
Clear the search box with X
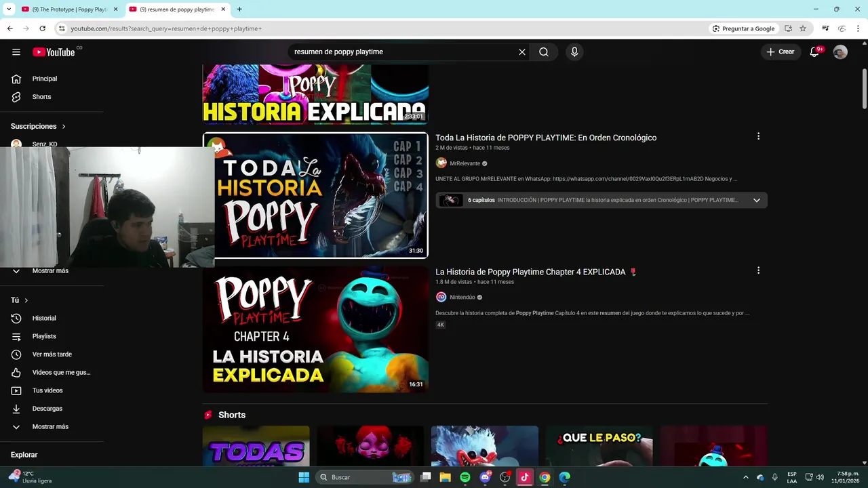[522, 52]
